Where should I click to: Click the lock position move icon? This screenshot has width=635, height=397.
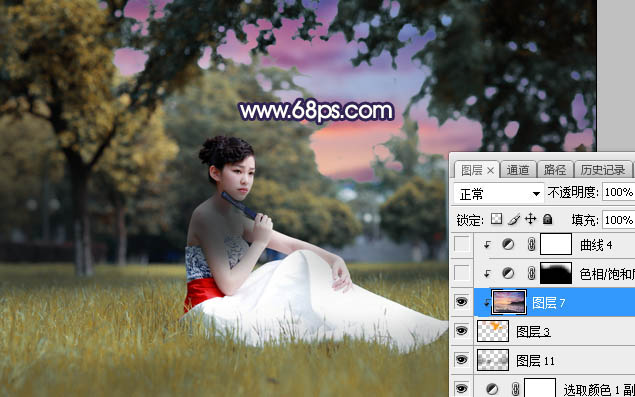pyautogui.click(x=530, y=220)
